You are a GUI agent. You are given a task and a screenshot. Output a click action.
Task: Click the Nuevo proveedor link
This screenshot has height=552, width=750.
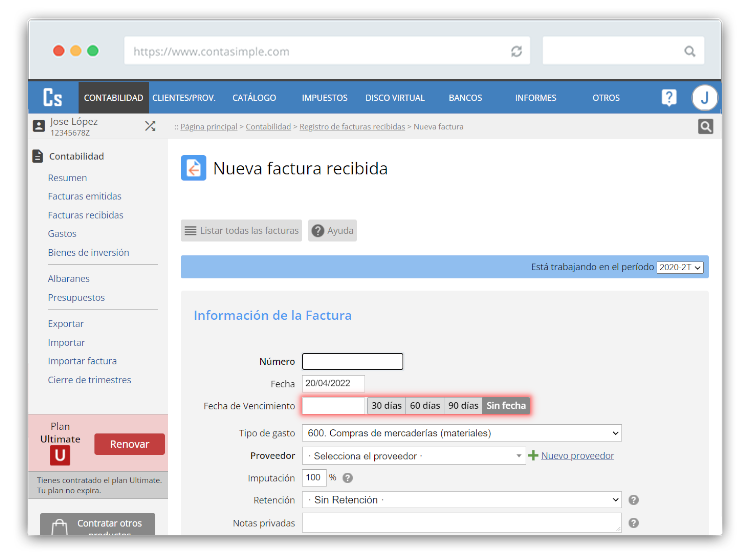tap(577, 455)
